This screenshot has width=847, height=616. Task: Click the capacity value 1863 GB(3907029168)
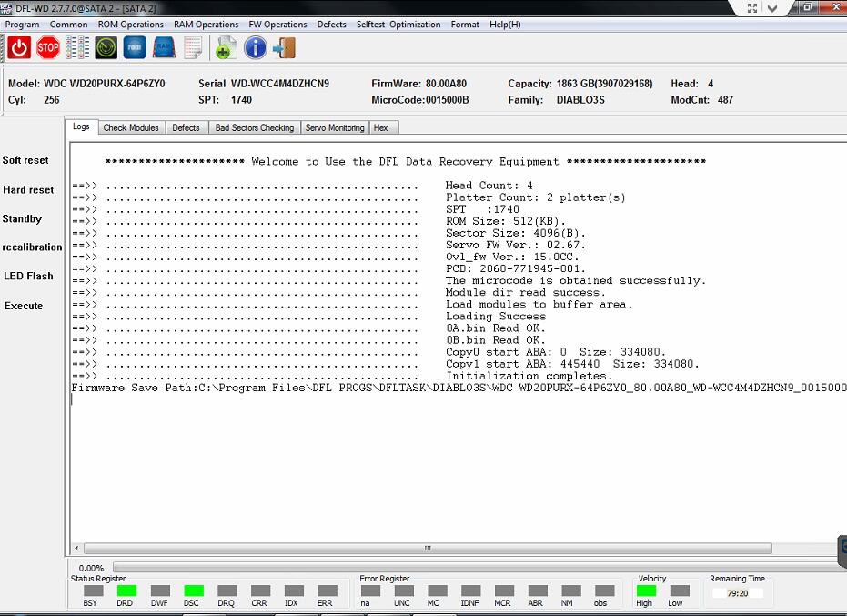(x=604, y=84)
